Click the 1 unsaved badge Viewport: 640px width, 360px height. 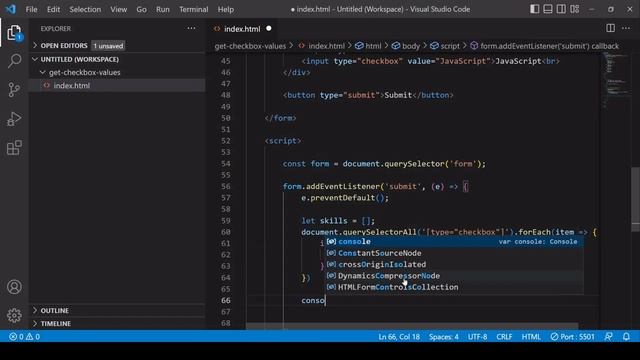(108, 46)
